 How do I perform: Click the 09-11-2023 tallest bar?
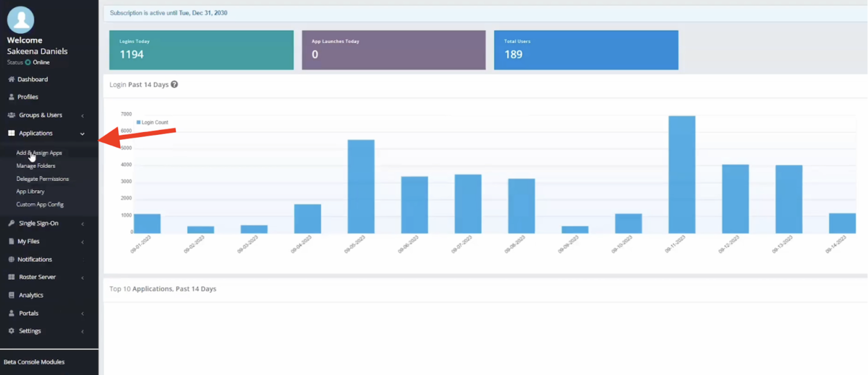pyautogui.click(x=682, y=174)
